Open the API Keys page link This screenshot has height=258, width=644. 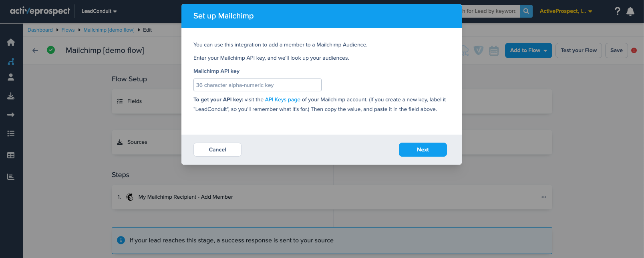282,100
